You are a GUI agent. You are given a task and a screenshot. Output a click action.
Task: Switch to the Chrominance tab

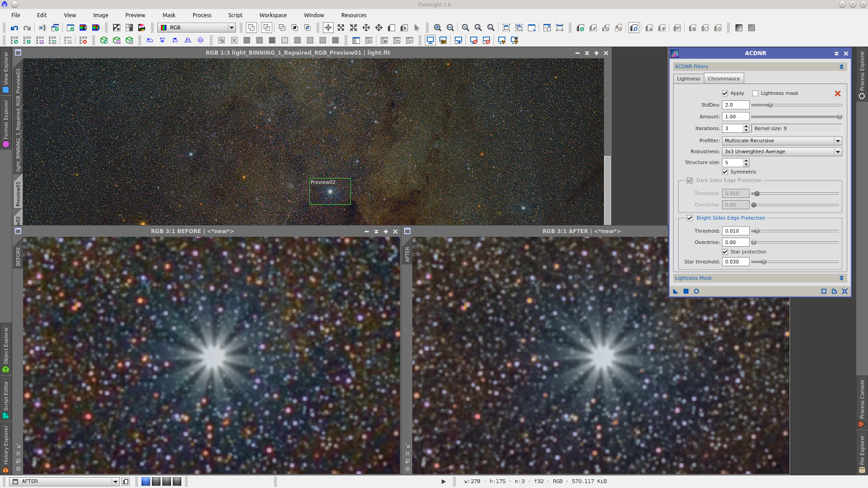pos(724,79)
